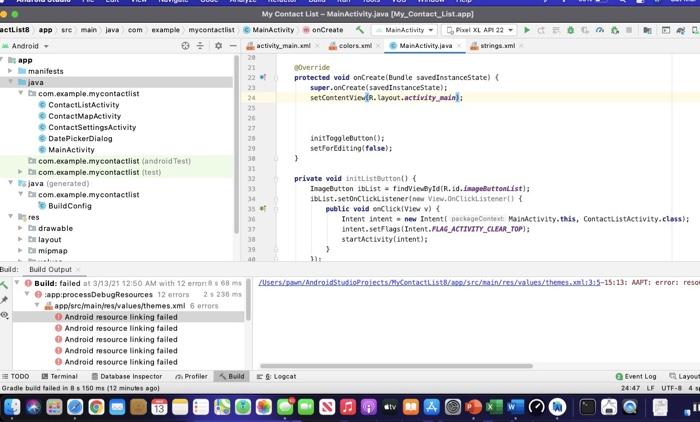Click gutter icon on line 35

coord(263,209)
